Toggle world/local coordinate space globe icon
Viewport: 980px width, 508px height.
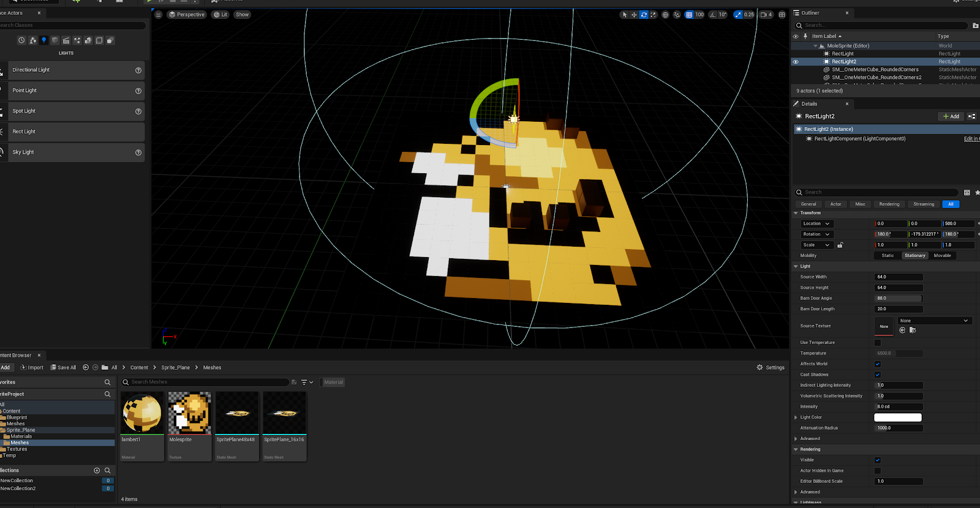pyautogui.click(x=665, y=15)
